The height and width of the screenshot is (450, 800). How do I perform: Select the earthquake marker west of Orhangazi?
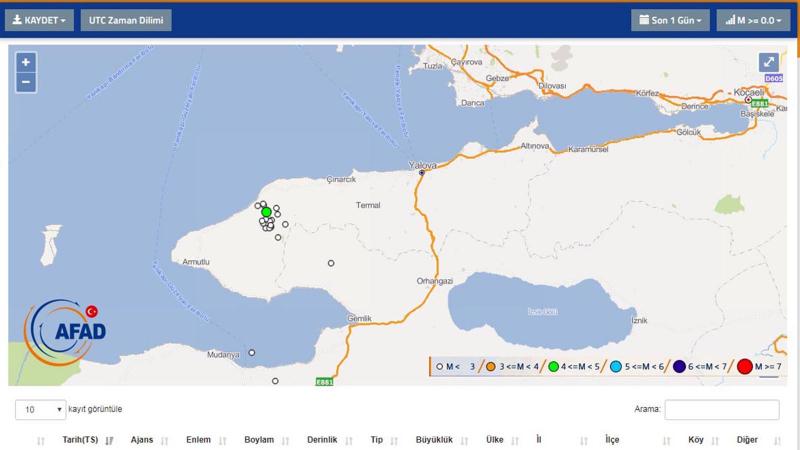[x=331, y=263]
